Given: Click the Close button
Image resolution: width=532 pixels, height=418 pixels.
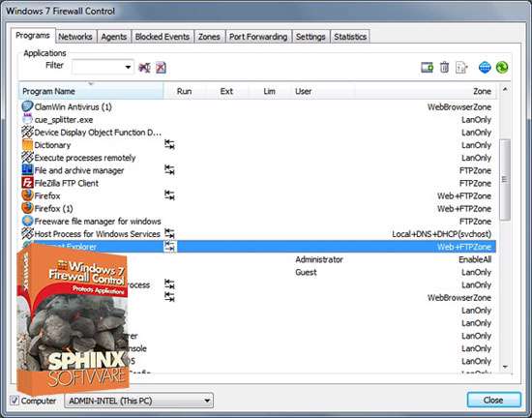Looking at the screenshot, I should [493, 401].
